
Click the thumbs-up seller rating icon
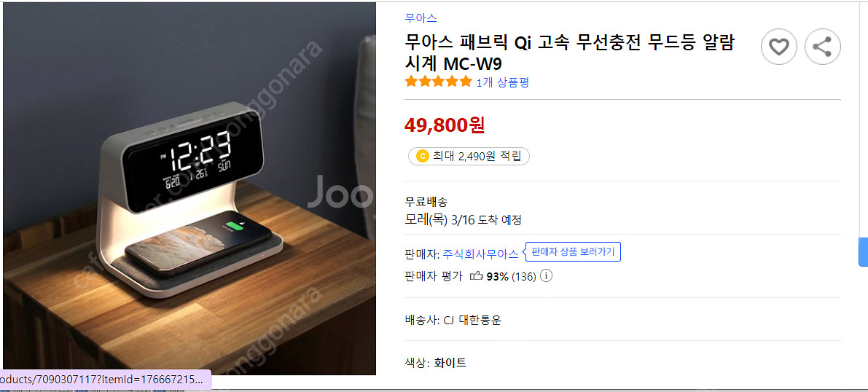476,275
